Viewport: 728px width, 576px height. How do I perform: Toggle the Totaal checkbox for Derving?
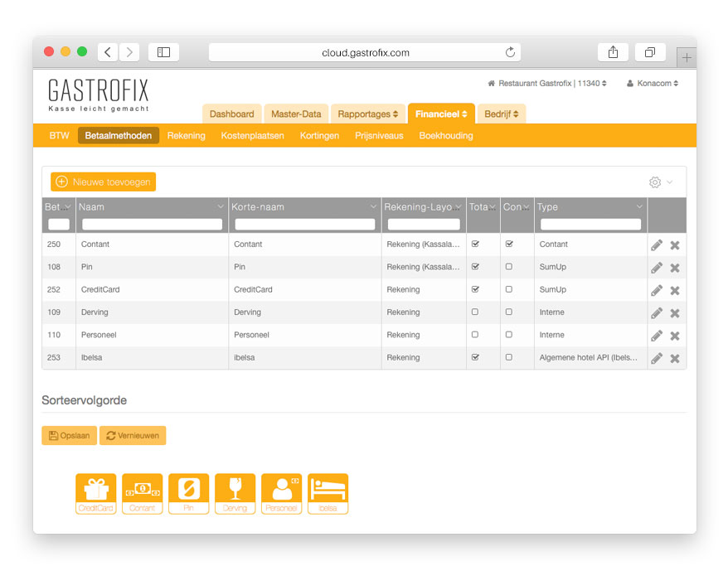tap(475, 312)
